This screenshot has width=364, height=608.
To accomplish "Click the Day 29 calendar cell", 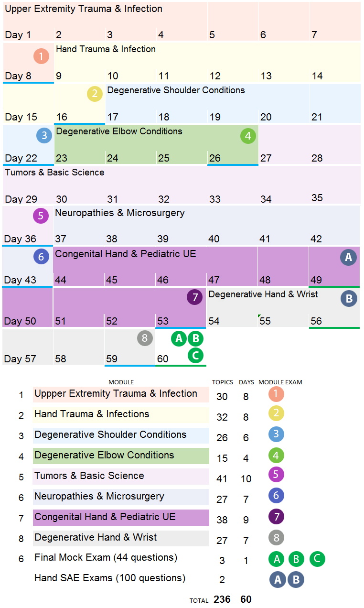I will click(x=28, y=185).
